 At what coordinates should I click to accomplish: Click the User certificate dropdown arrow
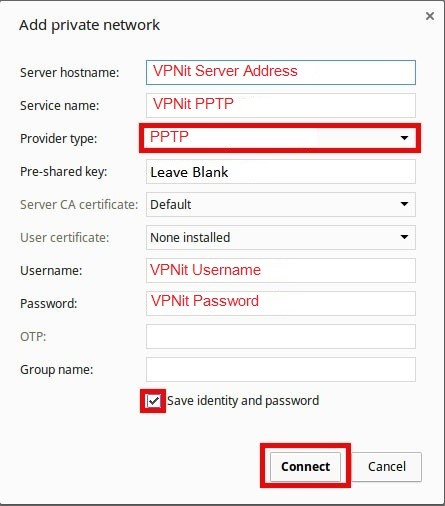(x=404, y=237)
